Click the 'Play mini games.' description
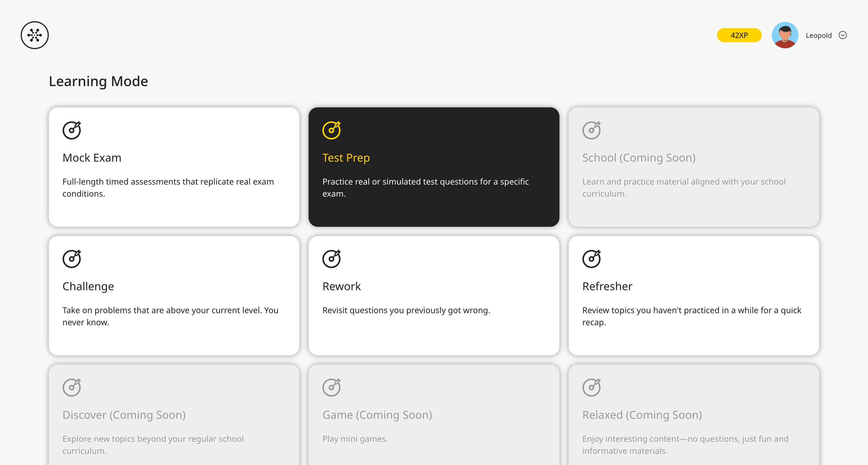This screenshot has height=465, width=868. [x=355, y=439]
